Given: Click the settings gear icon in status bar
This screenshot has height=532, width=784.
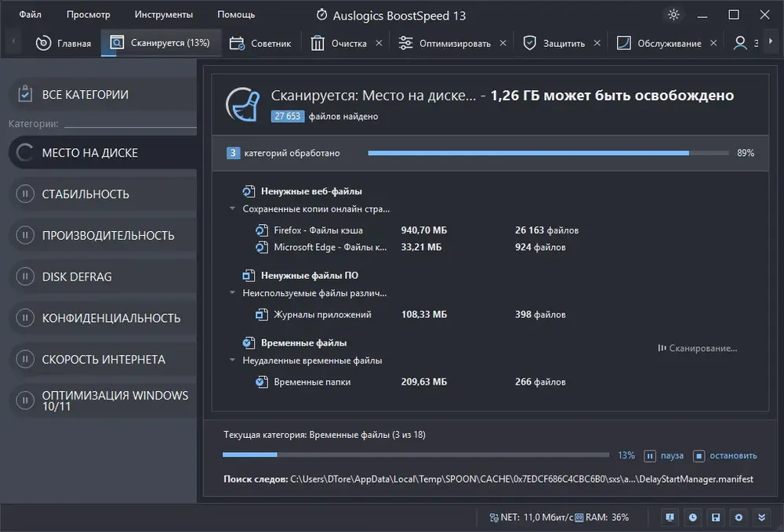Looking at the screenshot, I should coord(739,518).
